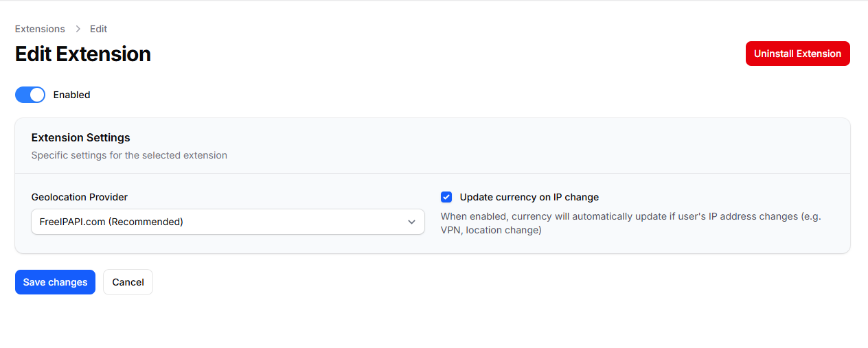Click the Geolocation Provider dropdown arrow
This screenshot has width=868, height=348.
[411, 222]
